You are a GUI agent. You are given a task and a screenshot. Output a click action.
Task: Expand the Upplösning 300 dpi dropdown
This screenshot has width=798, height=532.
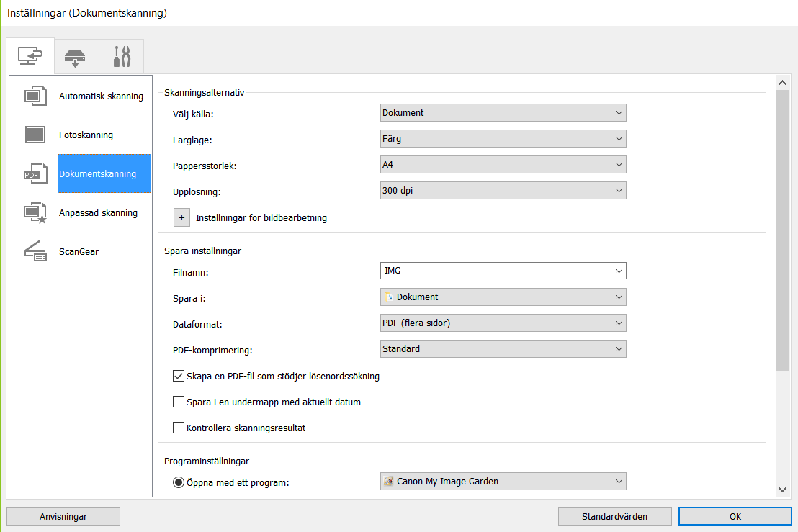pyautogui.click(x=503, y=190)
